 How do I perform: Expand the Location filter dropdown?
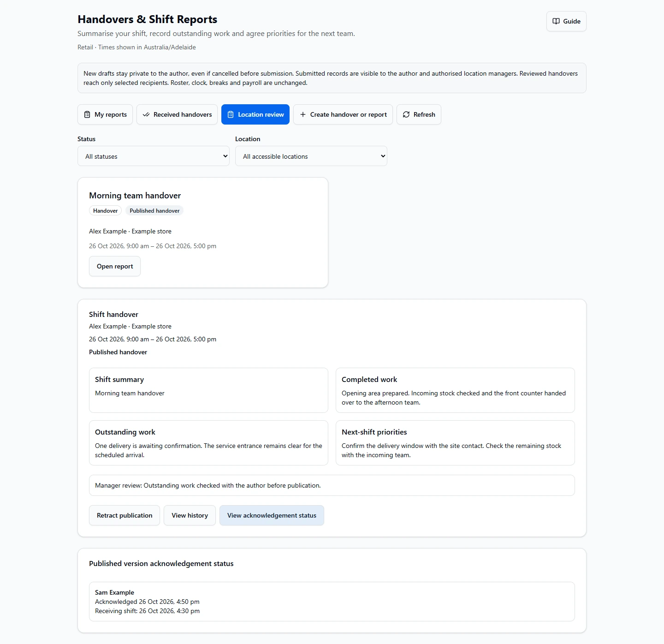(311, 156)
